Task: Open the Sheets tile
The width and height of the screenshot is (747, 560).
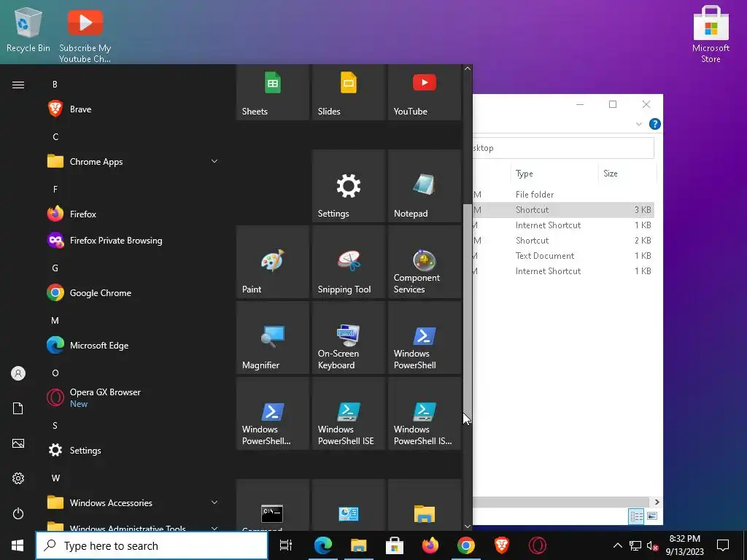Action: (273, 93)
